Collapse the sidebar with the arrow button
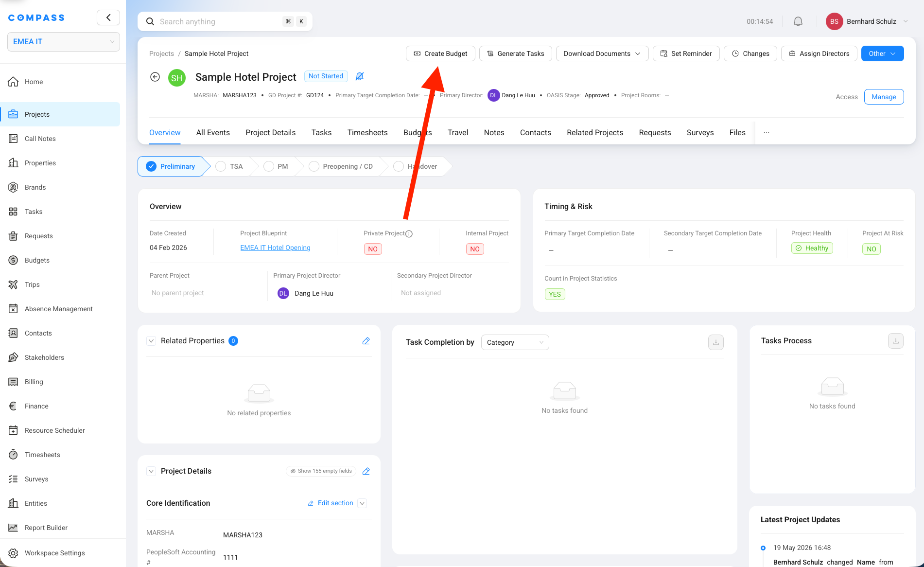Screen dimensions: 924x567 108,18
